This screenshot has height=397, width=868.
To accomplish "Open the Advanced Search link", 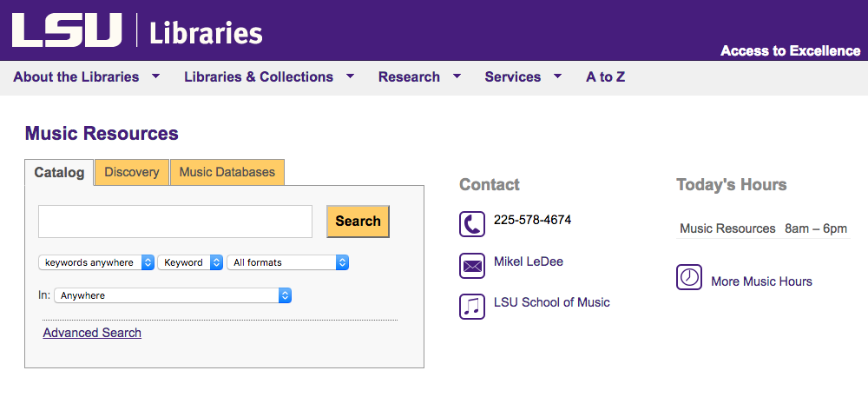I will click(92, 333).
